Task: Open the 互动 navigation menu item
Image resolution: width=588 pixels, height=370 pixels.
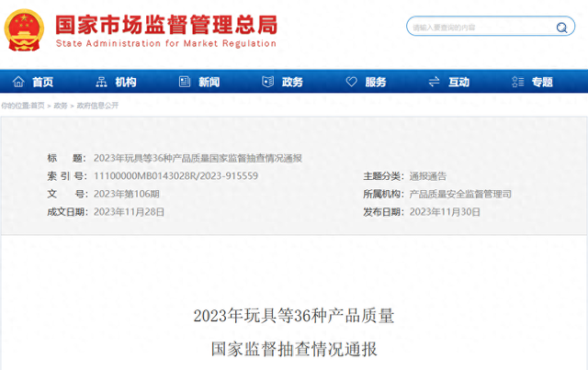Action: point(458,82)
